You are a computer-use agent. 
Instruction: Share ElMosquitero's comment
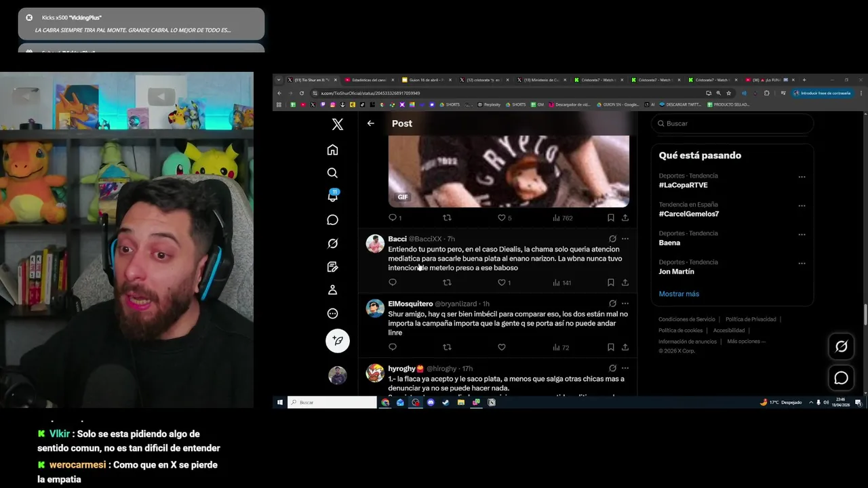pyautogui.click(x=625, y=347)
